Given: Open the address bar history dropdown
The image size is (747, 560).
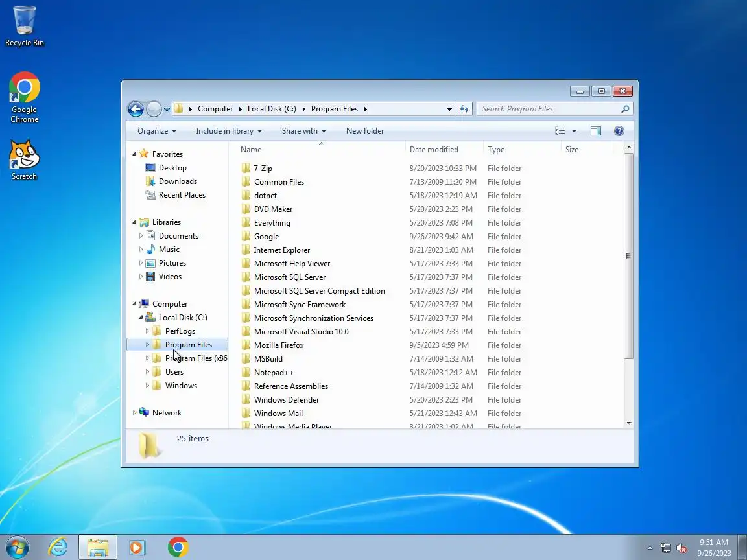Looking at the screenshot, I should (449, 109).
